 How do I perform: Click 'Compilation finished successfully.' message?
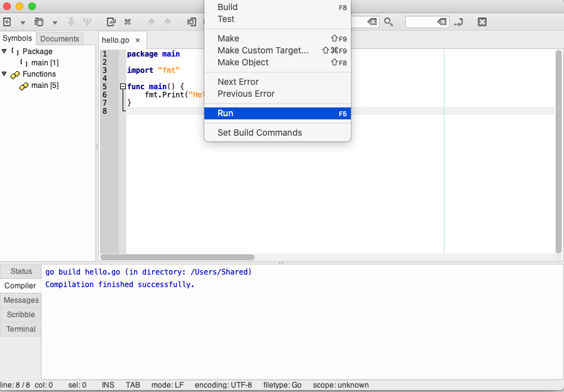119,285
